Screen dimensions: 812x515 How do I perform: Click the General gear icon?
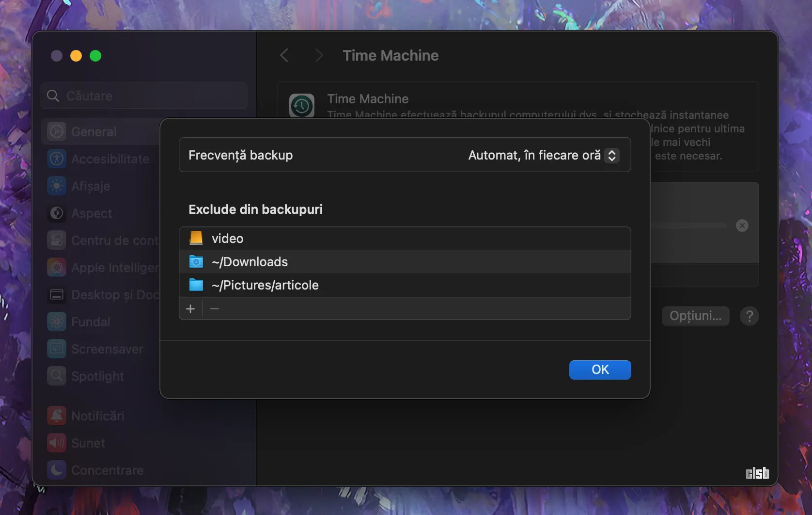click(57, 131)
